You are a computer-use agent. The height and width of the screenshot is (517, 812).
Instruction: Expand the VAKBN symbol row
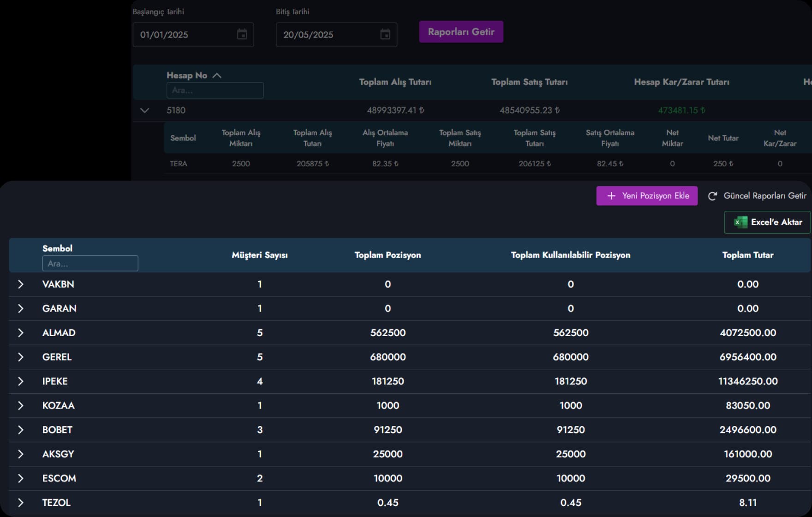[x=21, y=284]
